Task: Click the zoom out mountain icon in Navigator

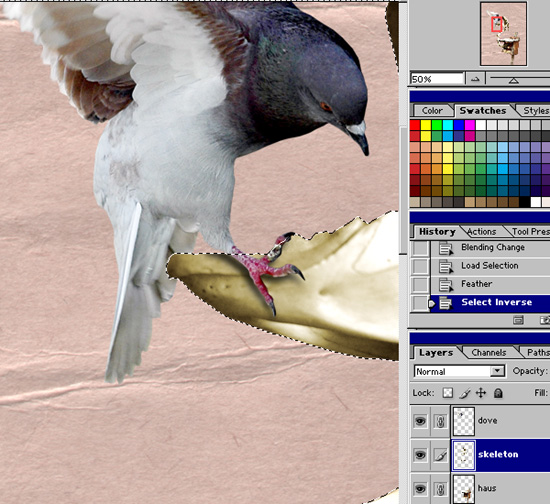Action: pos(475,79)
